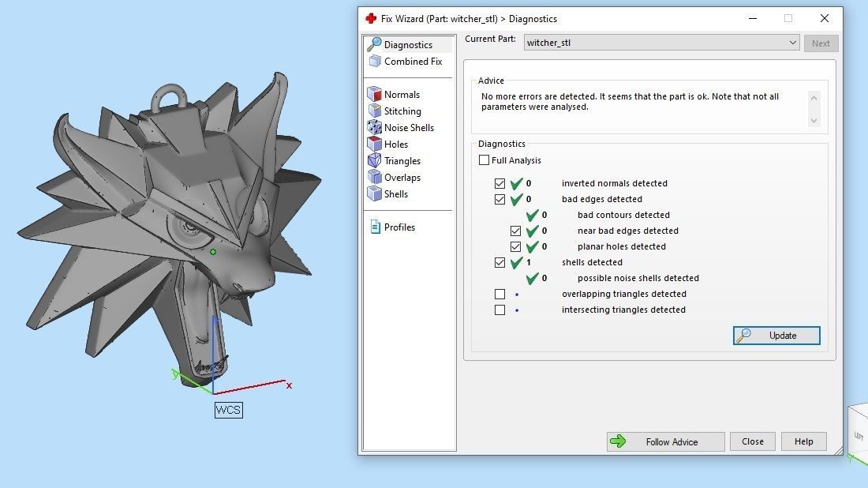The height and width of the screenshot is (488, 868).
Task: Switch to the Stitching page label
Action: [402, 111]
